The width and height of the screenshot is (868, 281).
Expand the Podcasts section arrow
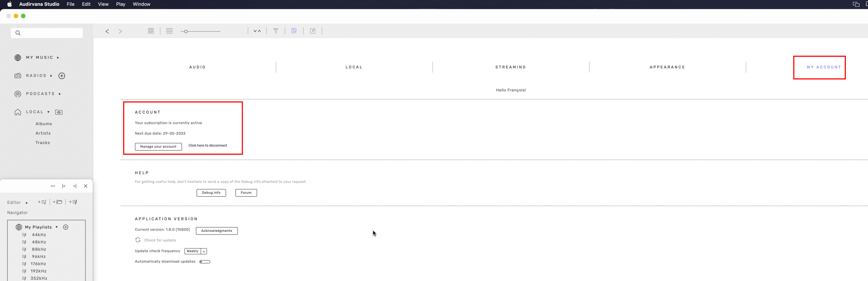(x=60, y=94)
